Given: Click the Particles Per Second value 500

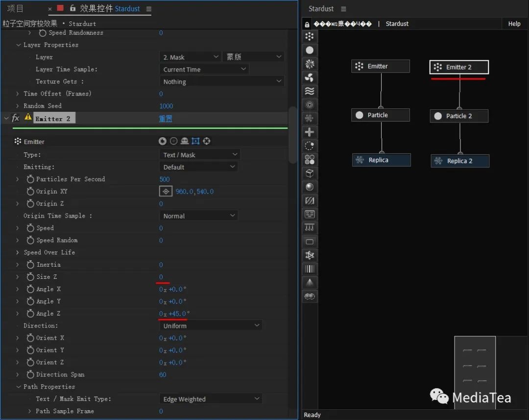Looking at the screenshot, I should [x=165, y=179].
